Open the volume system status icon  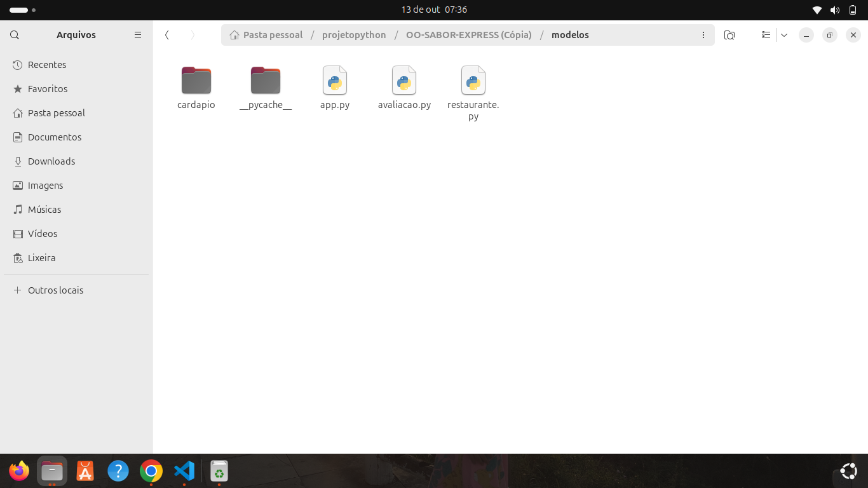(x=835, y=10)
